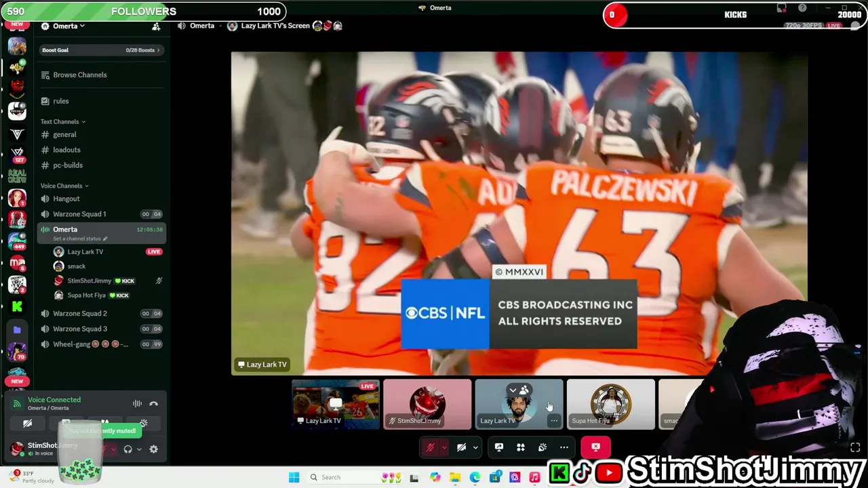Open server with 127 notification badge
The height and width of the screenshot is (488, 868).
coord(18,155)
